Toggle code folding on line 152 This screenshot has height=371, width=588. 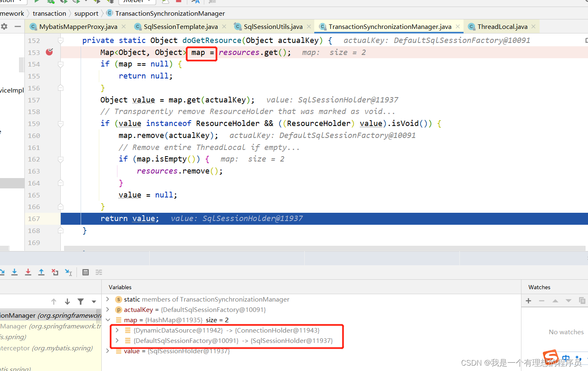tap(61, 40)
